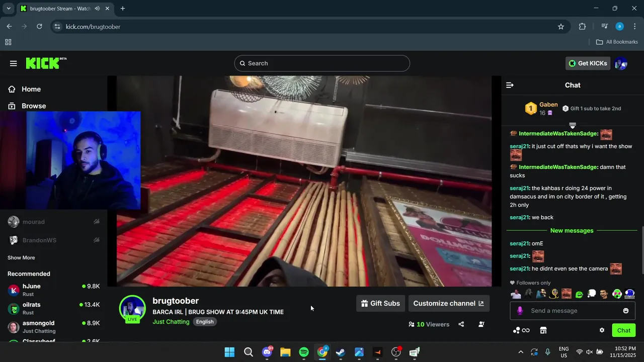Image resolution: width=644 pixels, height=362 pixels.
Task: Click the green Chat send button
Action: tap(624, 330)
